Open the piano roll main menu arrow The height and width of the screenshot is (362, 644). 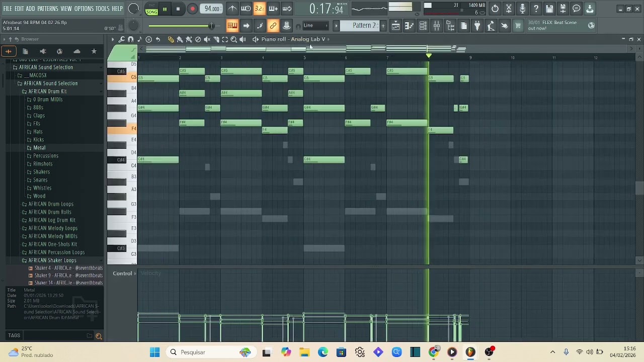click(113, 39)
